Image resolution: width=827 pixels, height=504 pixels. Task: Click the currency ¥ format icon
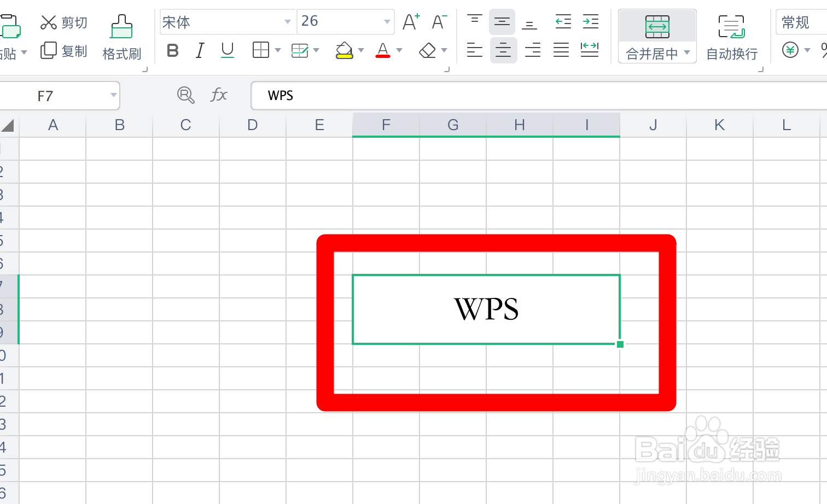pyautogui.click(x=790, y=50)
